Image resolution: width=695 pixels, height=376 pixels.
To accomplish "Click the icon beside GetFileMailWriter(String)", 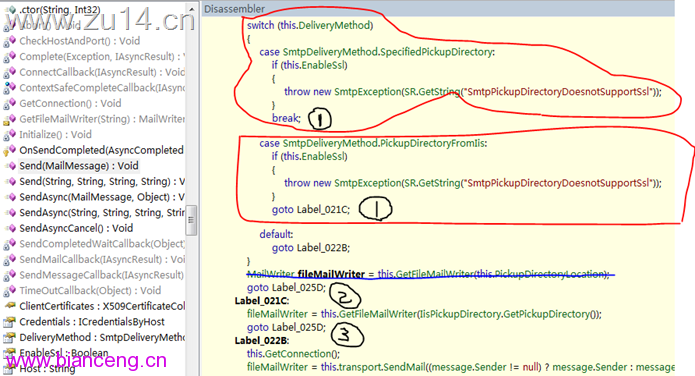I will [9, 119].
